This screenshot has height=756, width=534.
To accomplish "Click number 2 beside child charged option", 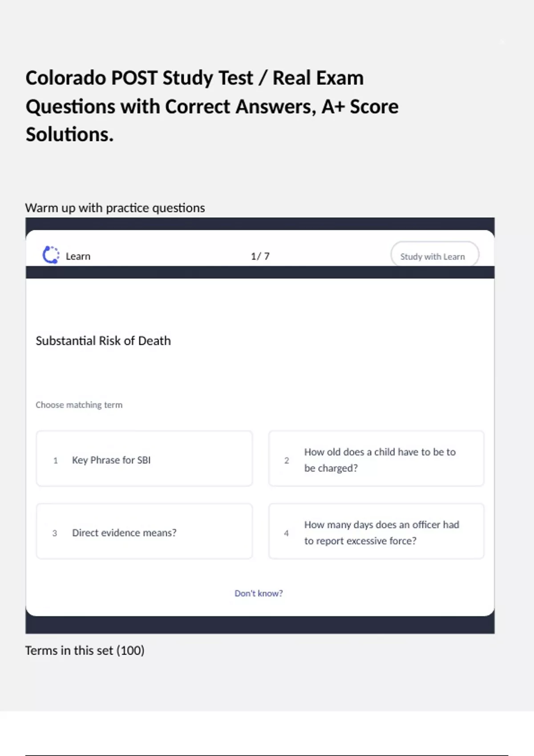I will click(287, 460).
